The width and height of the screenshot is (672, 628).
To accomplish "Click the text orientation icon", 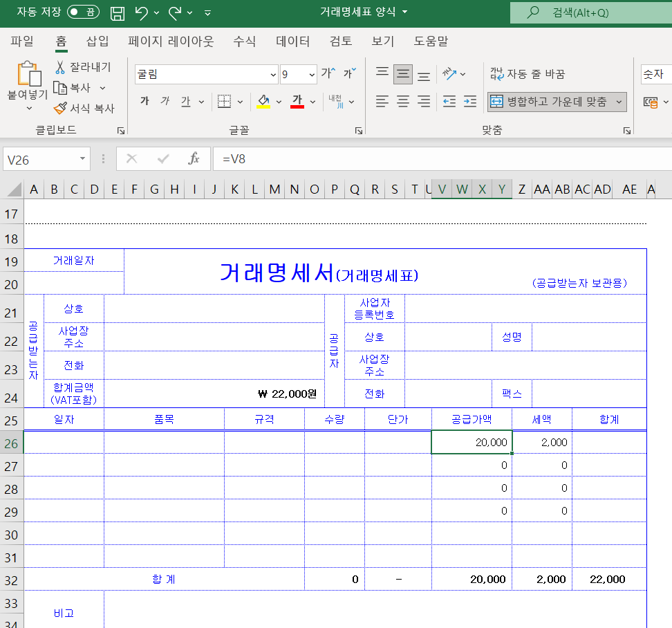I will (x=449, y=73).
